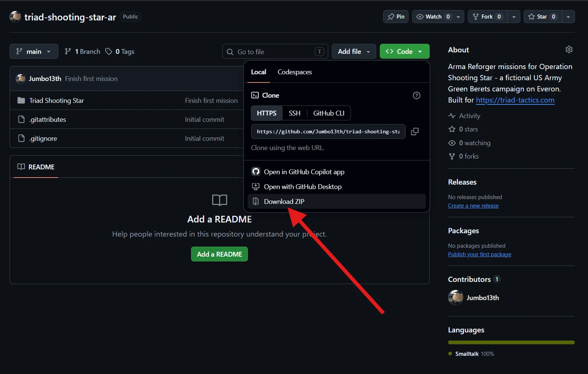Expand the Watch notifications dropdown arrow
This screenshot has height=374, width=588.
pos(458,17)
